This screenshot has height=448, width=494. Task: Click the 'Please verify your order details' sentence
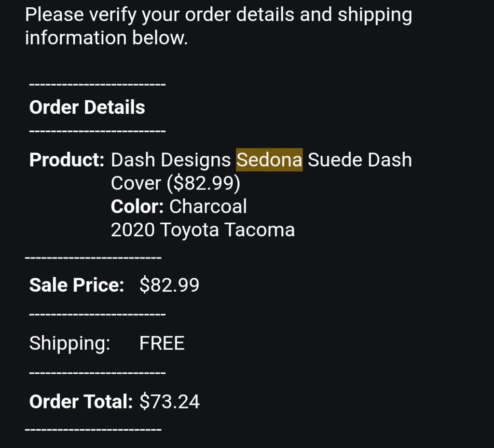pyautogui.click(x=219, y=15)
